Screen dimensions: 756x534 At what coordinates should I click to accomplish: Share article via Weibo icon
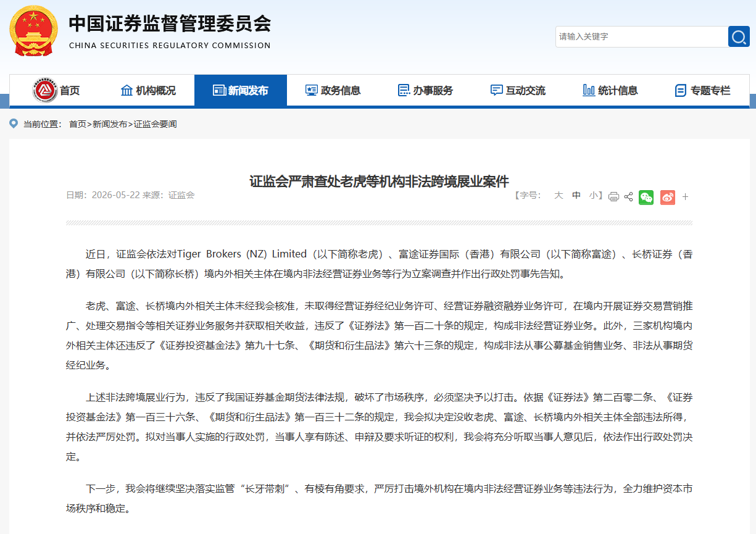[668, 197]
